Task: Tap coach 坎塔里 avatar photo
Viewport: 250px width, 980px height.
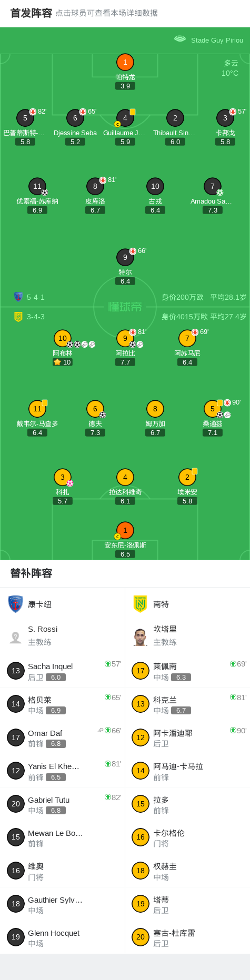Action: [x=140, y=637]
